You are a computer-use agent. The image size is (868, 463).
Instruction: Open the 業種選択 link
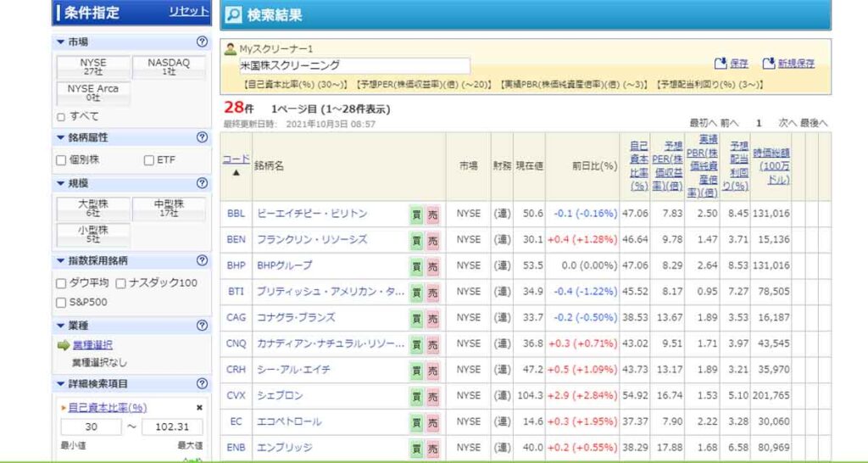[x=92, y=345]
